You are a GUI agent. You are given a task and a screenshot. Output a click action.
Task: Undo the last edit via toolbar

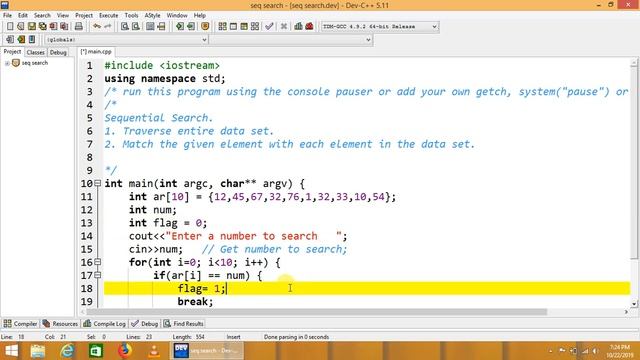[x=97, y=27]
